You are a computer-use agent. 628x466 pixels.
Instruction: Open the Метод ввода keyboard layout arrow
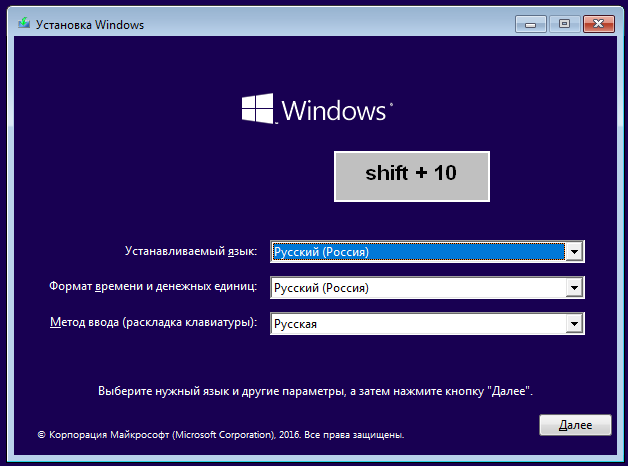(x=574, y=323)
